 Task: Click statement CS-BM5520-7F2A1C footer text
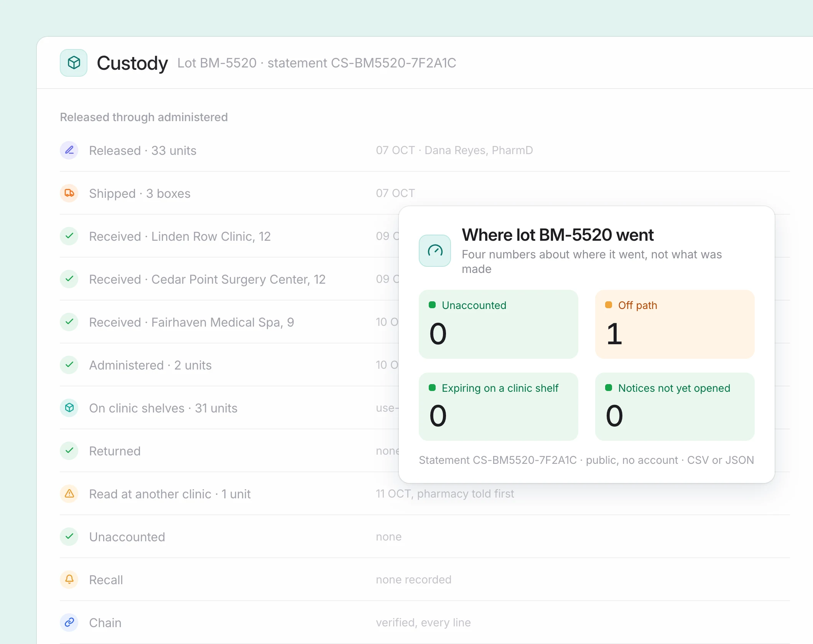click(x=586, y=460)
